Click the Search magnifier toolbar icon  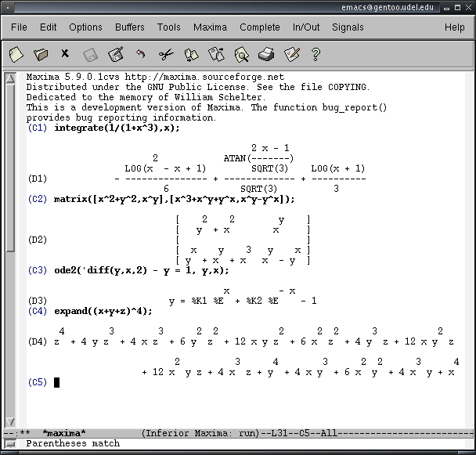[242, 55]
